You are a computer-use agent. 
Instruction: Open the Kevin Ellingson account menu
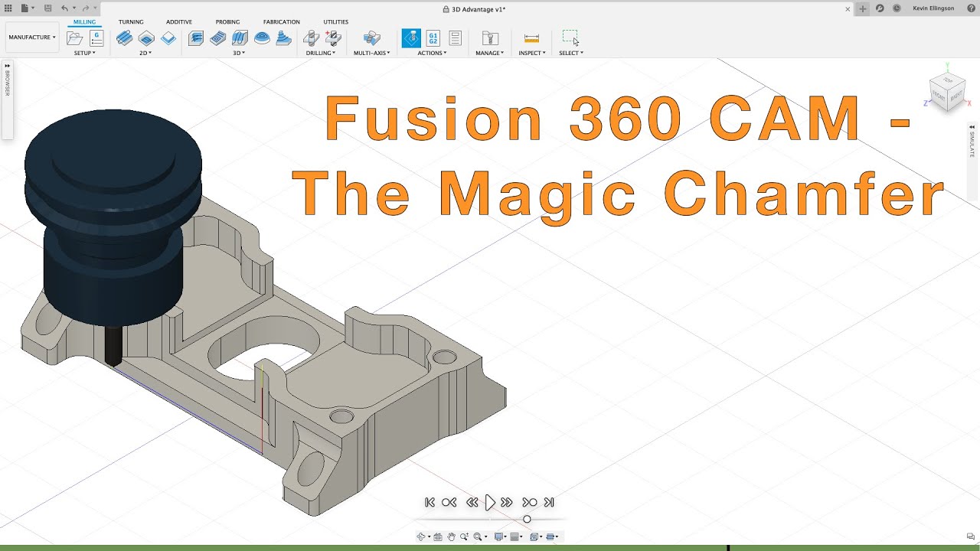(x=933, y=8)
